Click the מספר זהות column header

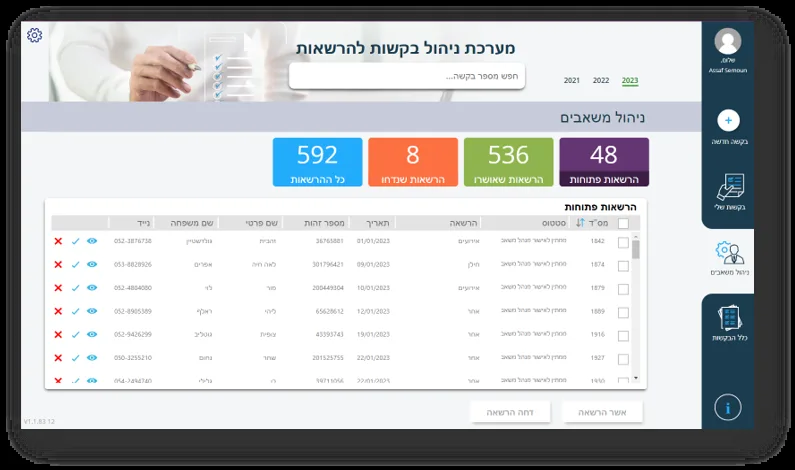(x=324, y=223)
